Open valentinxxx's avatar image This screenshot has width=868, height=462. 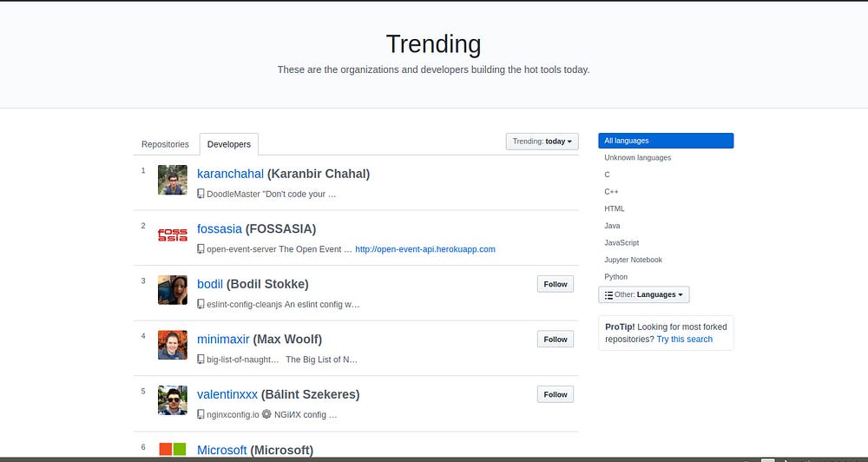click(173, 400)
